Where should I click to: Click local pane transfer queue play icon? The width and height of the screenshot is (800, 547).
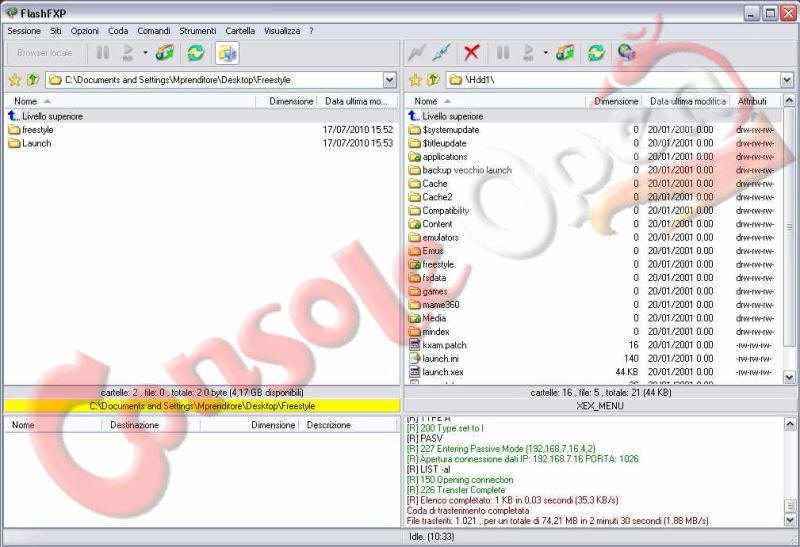pyautogui.click(x=128, y=53)
